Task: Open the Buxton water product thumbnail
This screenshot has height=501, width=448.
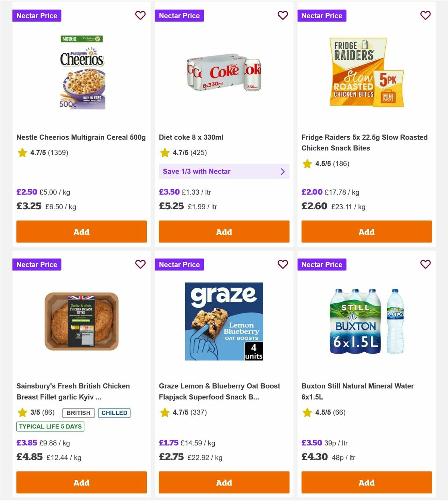Action: click(366, 321)
